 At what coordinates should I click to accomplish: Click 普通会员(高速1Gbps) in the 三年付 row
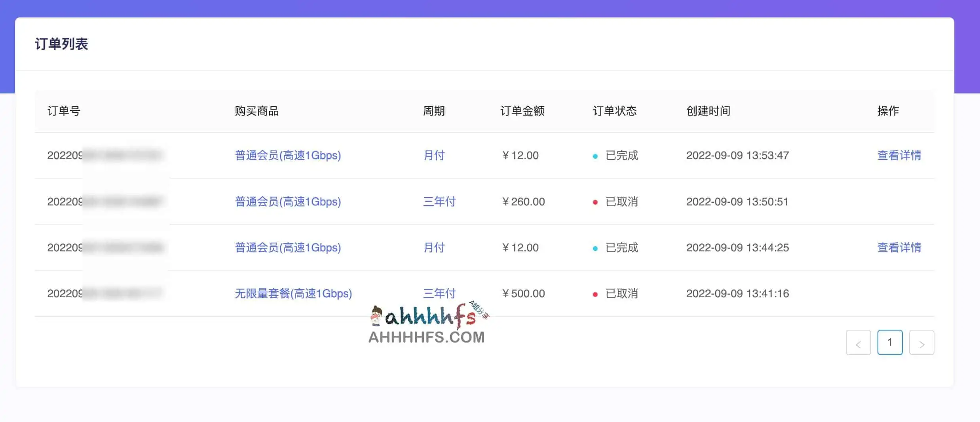pos(288,201)
